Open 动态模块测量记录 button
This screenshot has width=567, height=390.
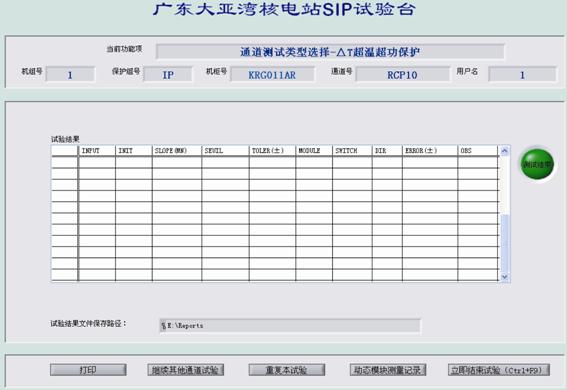388,370
